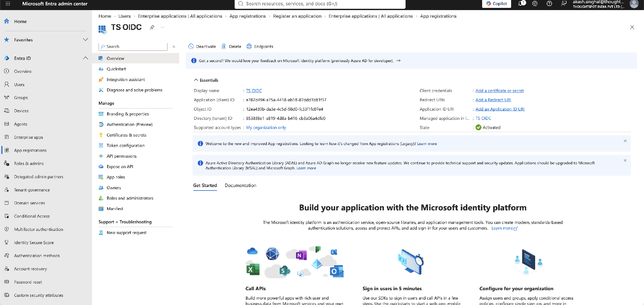Select the Get Started tab
Viewport: 644px width, 305px height.
coord(205,185)
